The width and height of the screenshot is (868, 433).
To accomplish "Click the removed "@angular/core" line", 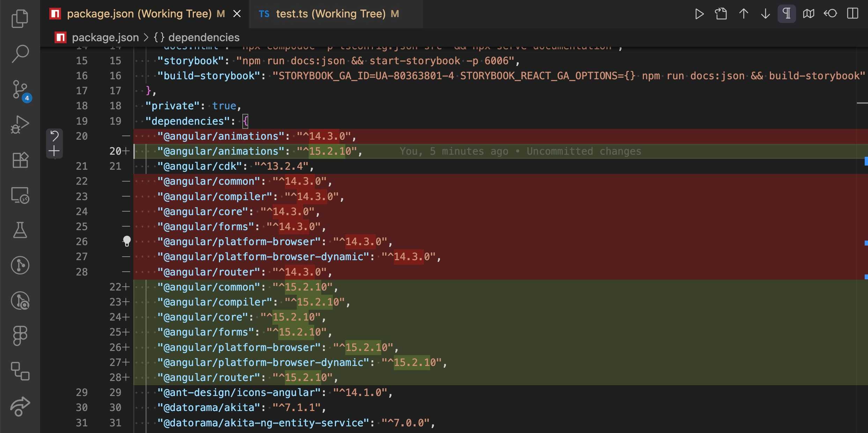I will point(500,212).
